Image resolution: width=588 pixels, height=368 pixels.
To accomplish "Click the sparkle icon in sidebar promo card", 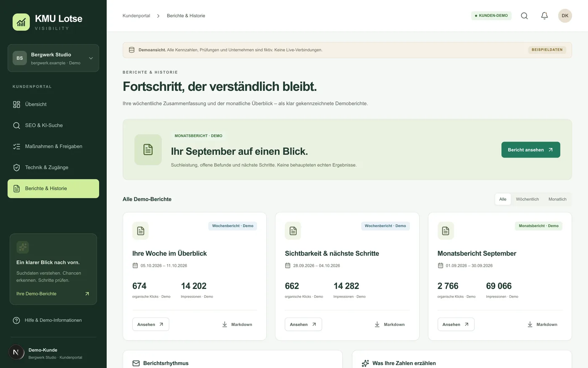I will tap(23, 247).
